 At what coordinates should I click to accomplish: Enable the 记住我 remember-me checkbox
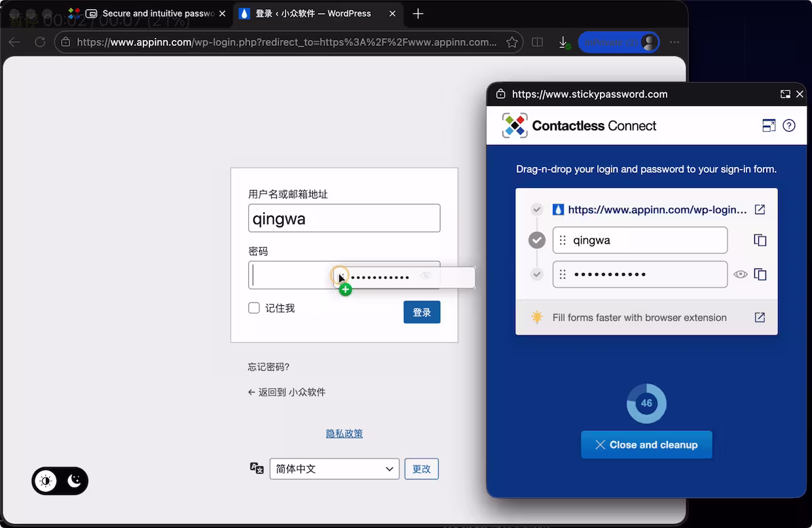(253, 307)
